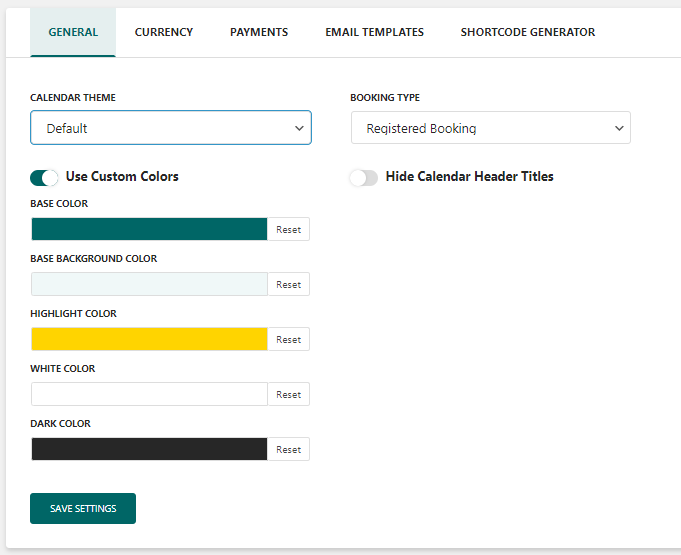The image size is (681, 555).
Task: Open the Currency tab
Action: (164, 32)
